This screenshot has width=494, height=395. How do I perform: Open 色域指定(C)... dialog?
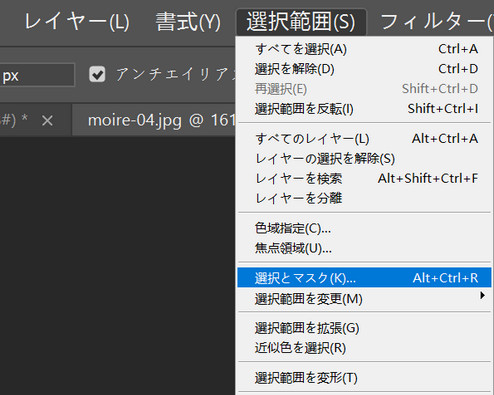[x=364, y=228]
